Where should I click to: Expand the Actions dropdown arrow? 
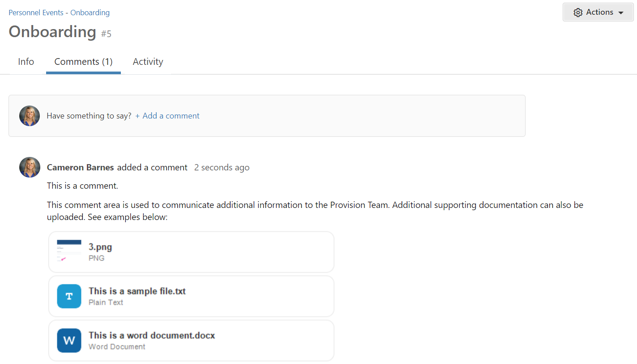pyautogui.click(x=621, y=13)
